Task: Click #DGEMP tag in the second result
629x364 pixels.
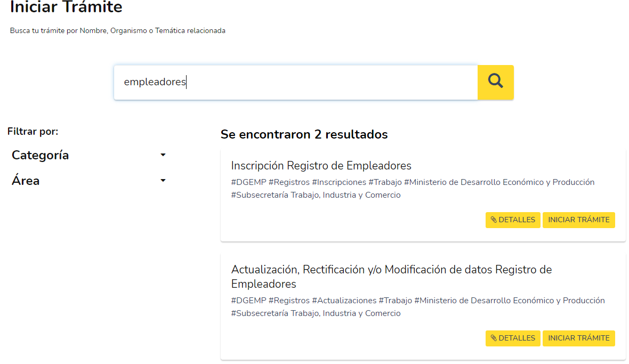Action: click(x=248, y=301)
